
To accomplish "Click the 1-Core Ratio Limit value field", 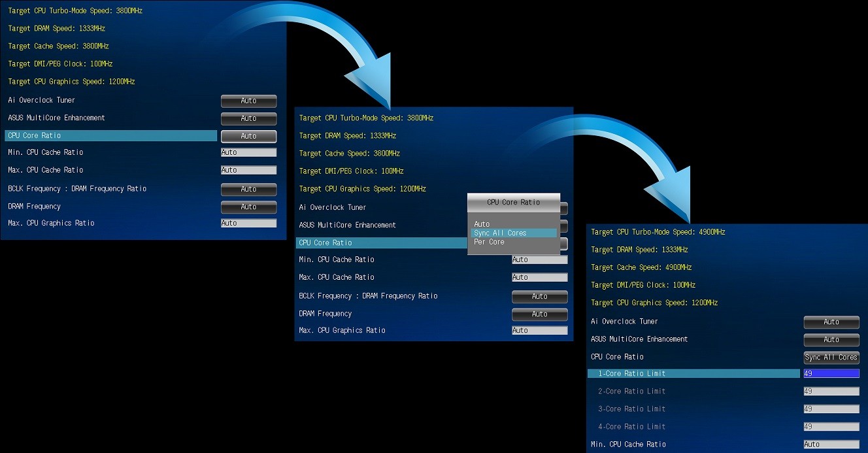I will [x=831, y=373].
